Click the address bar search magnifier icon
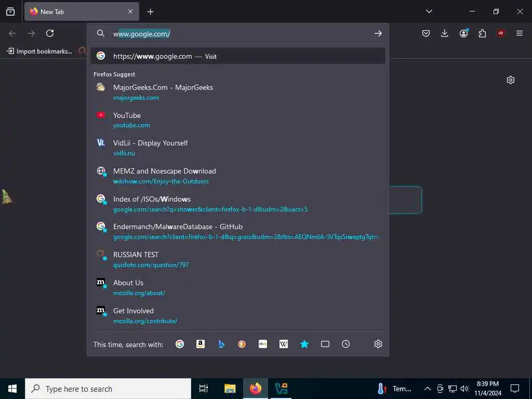 click(x=100, y=33)
